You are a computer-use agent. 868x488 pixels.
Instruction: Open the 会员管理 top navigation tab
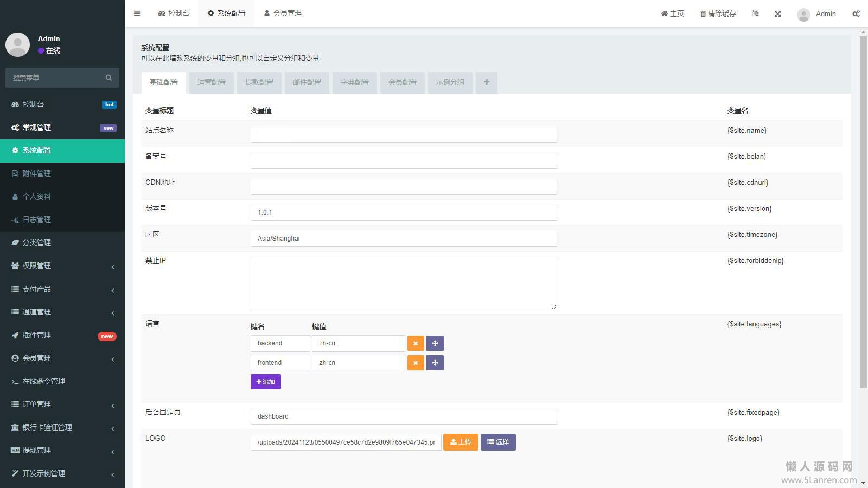[x=283, y=14]
